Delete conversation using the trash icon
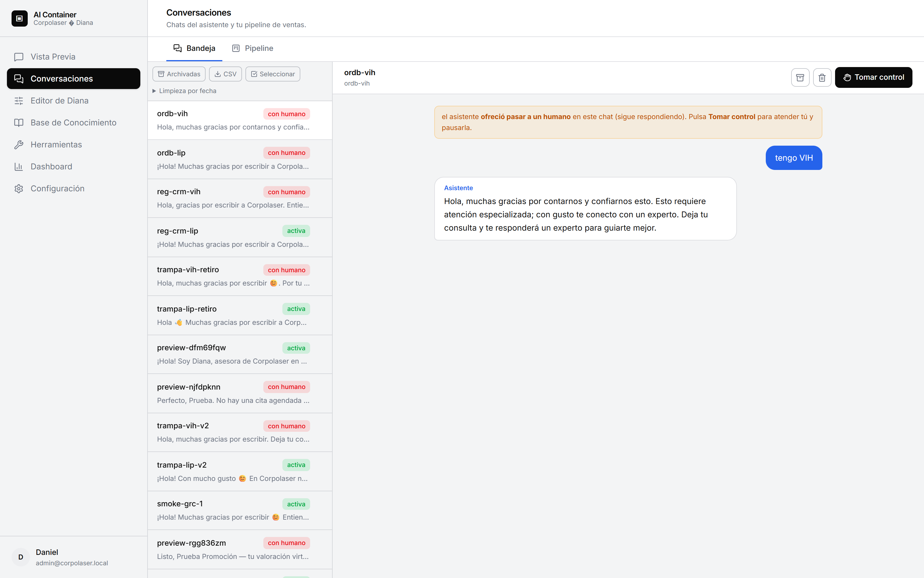Image resolution: width=924 pixels, height=578 pixels. [822, 78]
